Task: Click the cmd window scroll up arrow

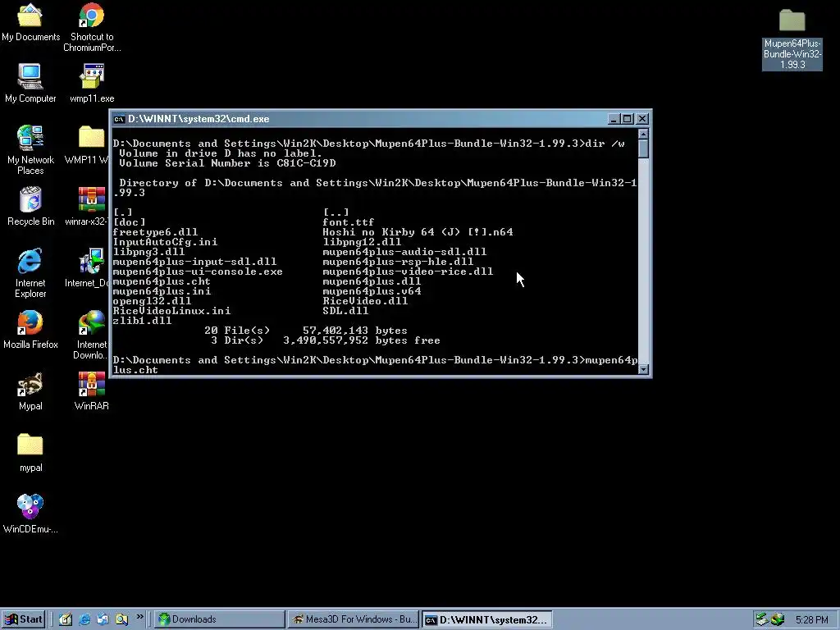Action: tap(643, 134)
